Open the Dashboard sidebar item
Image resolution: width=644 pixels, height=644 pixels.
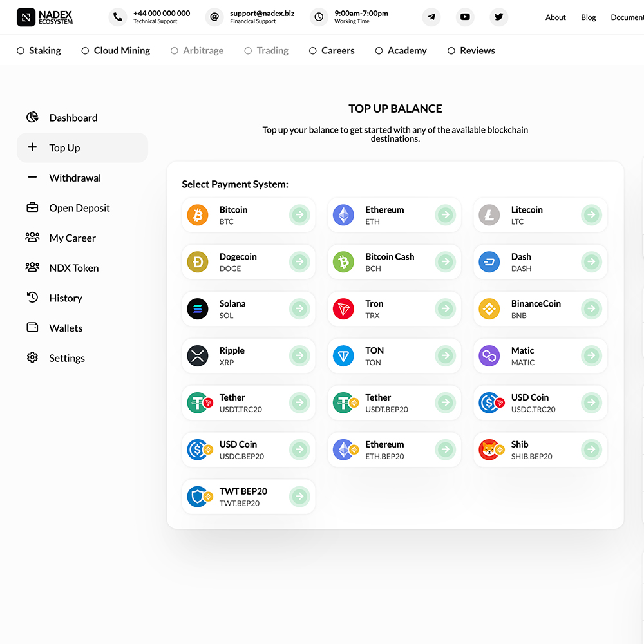click(x=82, y=118)
